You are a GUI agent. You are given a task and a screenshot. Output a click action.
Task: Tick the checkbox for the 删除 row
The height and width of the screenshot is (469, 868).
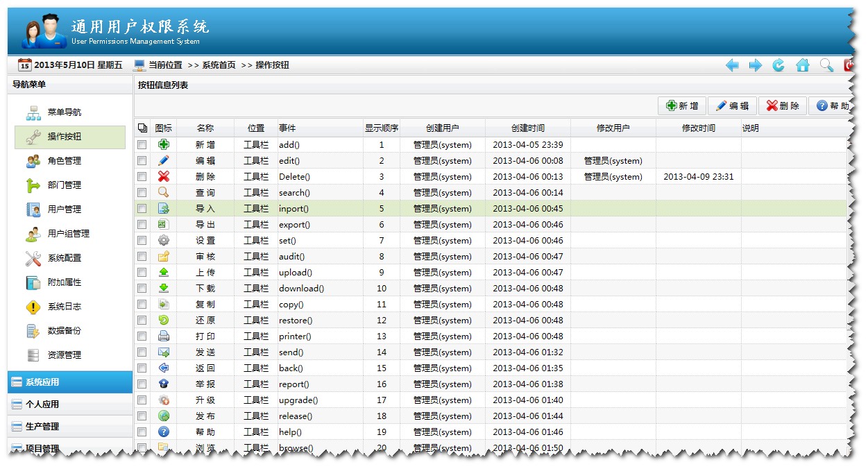(x=142, y=176)
